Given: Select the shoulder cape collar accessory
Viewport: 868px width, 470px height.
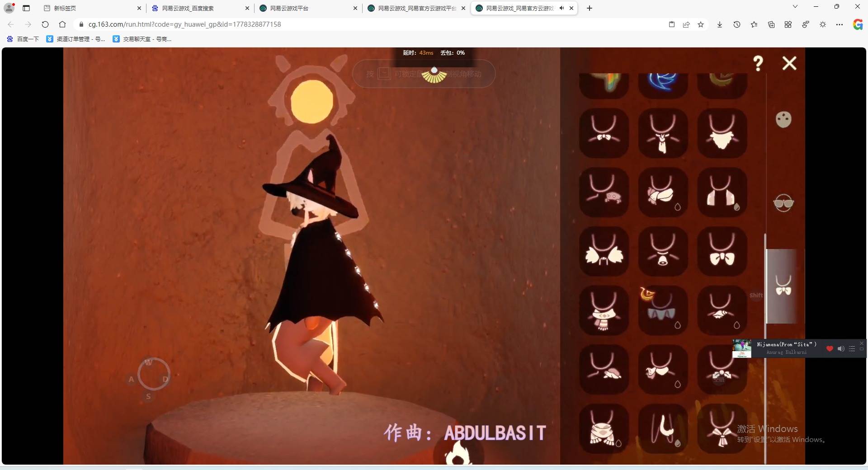Looking at the screenshot, I should click(722, 192).
